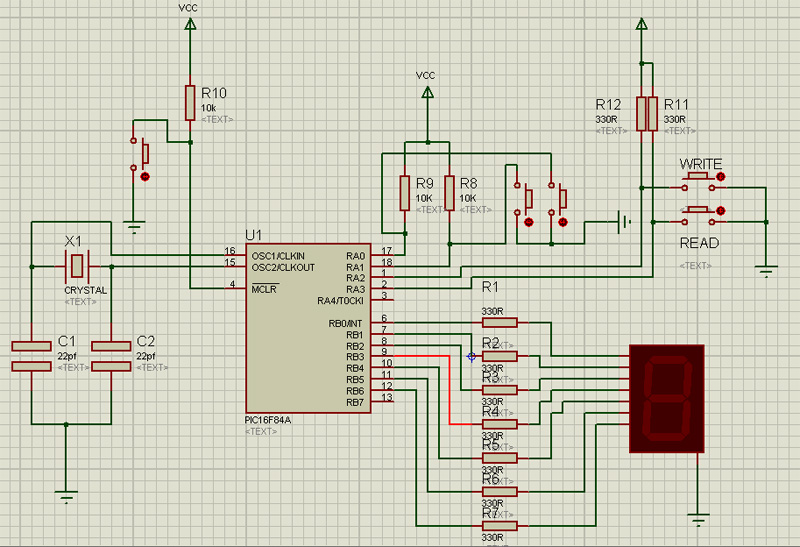The width and height of the screenshot is (800, 547).
Task: Click the READ label text
Action: click(699, 243)
